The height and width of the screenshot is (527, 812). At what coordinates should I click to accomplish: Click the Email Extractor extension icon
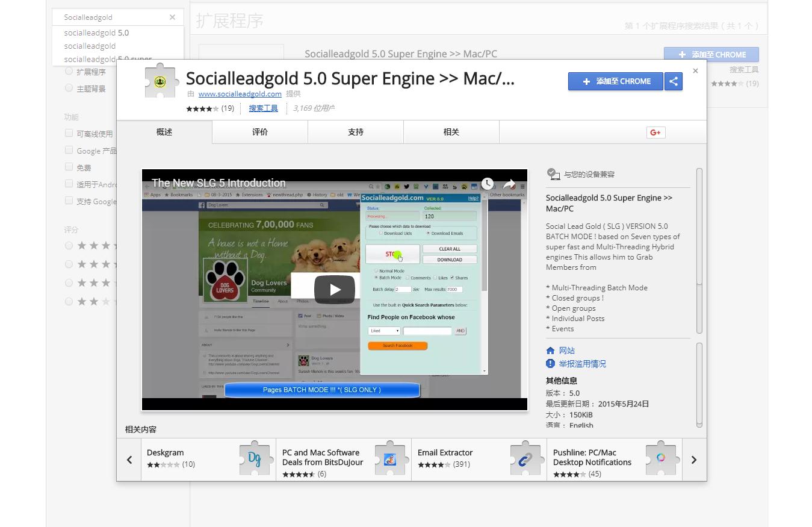click(x=525, y=460)
